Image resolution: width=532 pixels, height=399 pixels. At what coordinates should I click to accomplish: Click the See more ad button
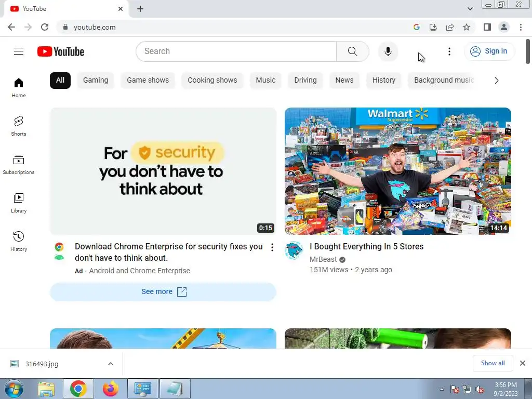(x=163, y=292)
